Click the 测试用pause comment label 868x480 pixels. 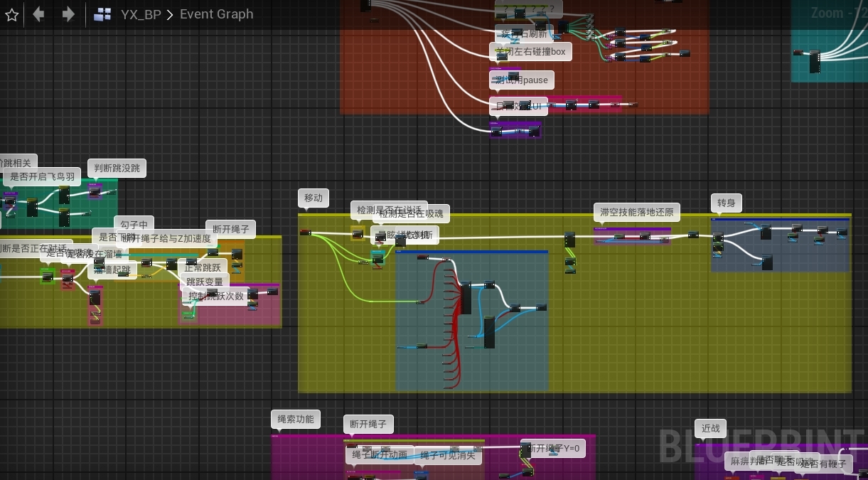point(524,80)
